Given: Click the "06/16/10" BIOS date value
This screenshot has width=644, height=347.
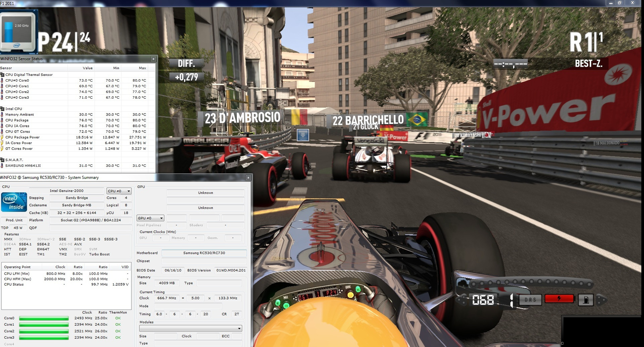Looking at the screenshot, I should point(173,270).
